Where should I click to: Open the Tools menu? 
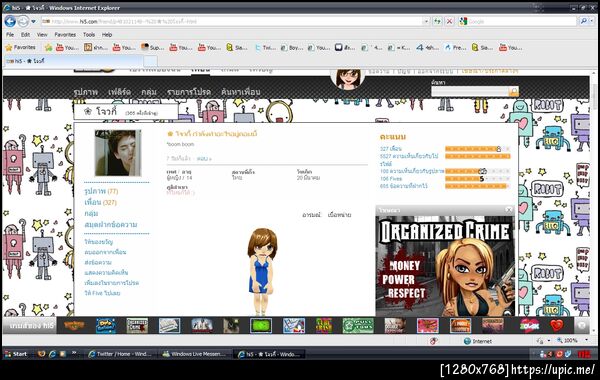pos(89,34)
